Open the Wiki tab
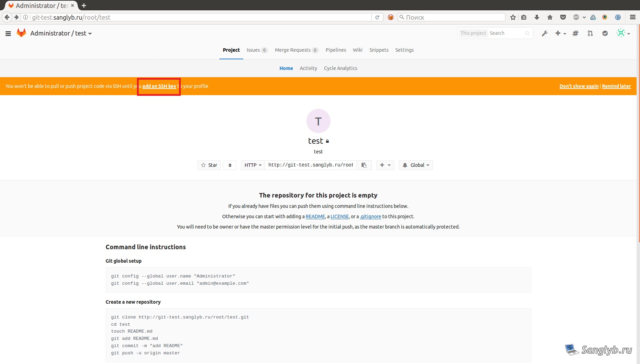The height and width of the screenshot is (364, 640). (x=357, y=50)
